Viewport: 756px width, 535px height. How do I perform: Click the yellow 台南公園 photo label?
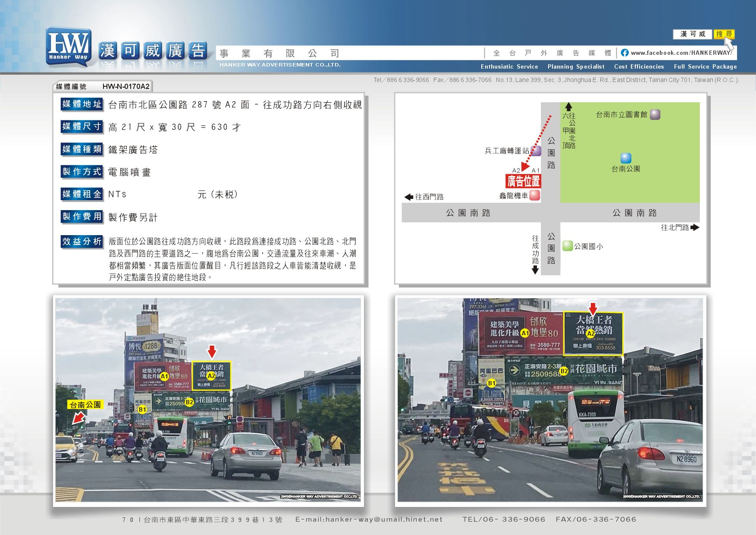point(85,405)
